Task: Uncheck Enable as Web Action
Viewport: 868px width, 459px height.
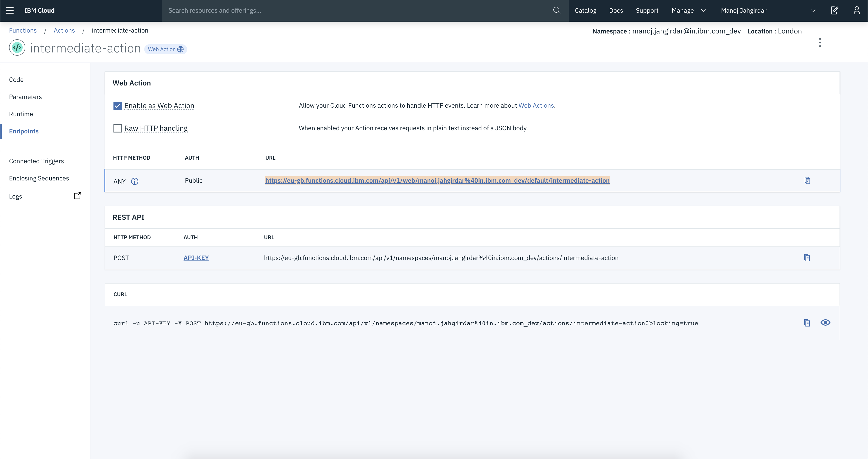Action: point(117,106)
